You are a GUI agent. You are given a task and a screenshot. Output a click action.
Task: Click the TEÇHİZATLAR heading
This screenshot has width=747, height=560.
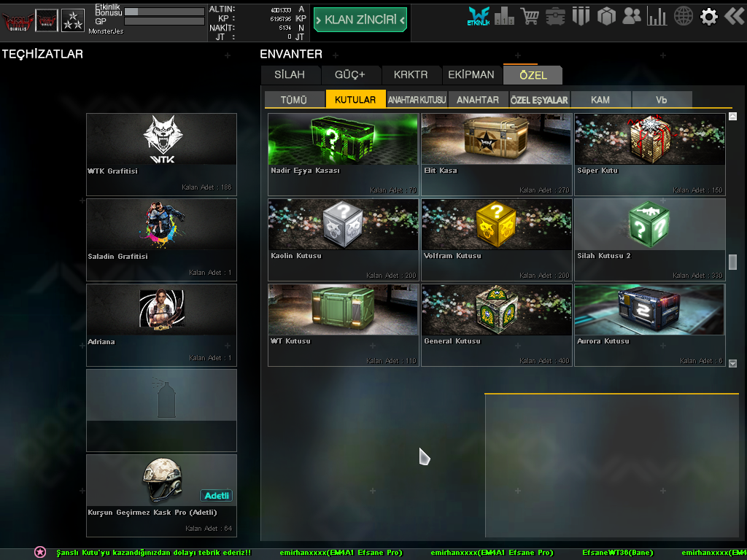pos(42,54)
